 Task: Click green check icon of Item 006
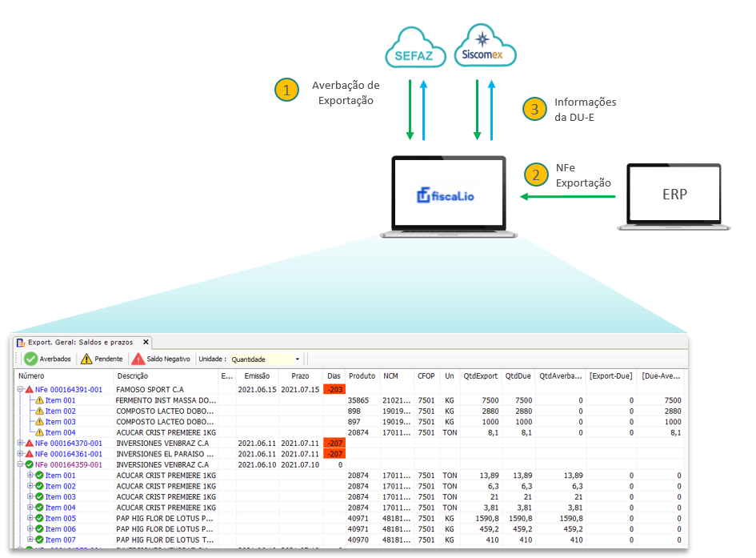coord(39,528)
